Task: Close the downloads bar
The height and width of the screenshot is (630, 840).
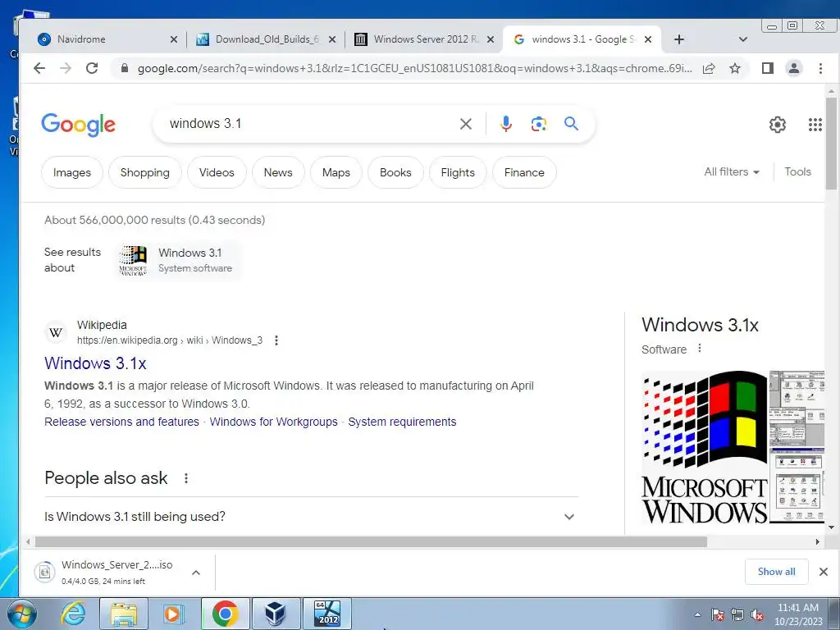Action: point(824,572)
